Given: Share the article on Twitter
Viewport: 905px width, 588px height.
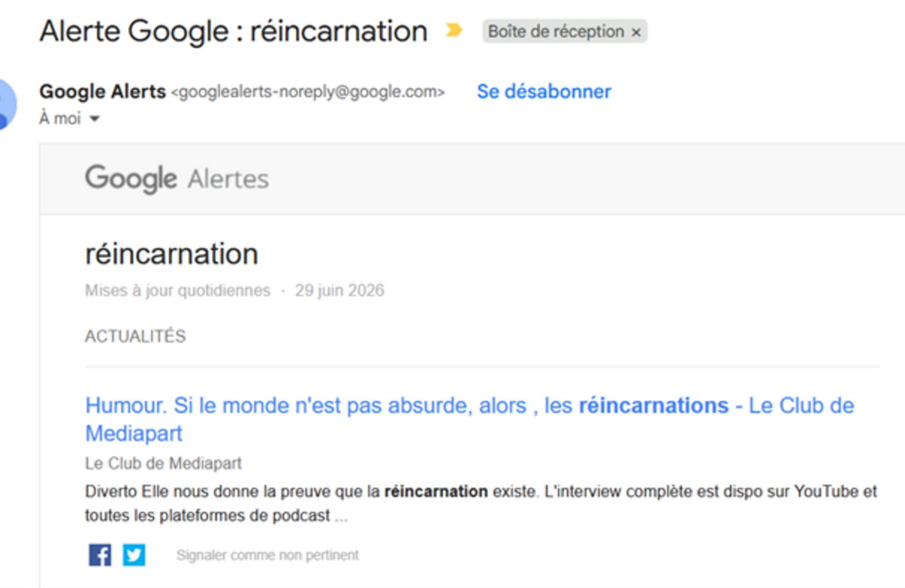Looking at the screenshot, I should click(134, 556).
